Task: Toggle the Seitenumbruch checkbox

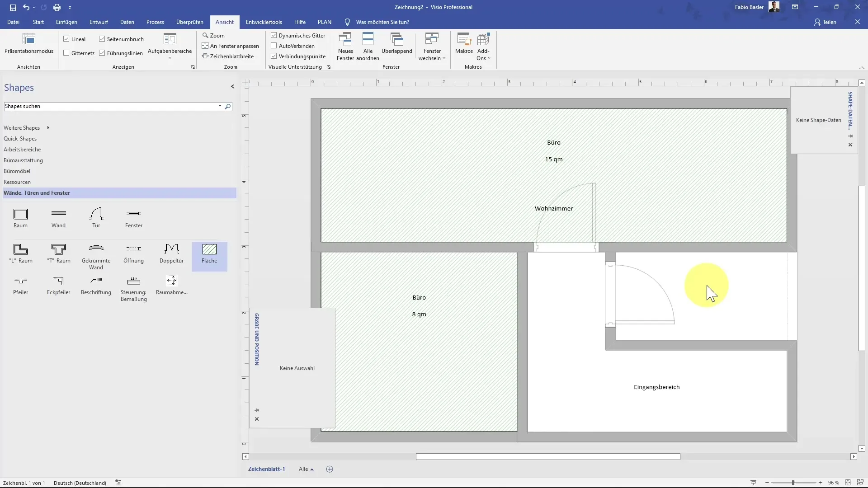Action: click(x=102, y=39)
